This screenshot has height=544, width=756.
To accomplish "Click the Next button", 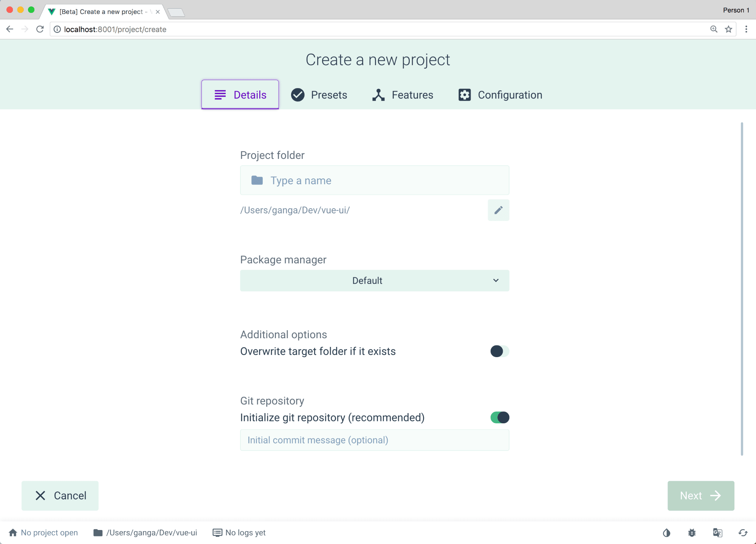I will (x=700, y=496).
